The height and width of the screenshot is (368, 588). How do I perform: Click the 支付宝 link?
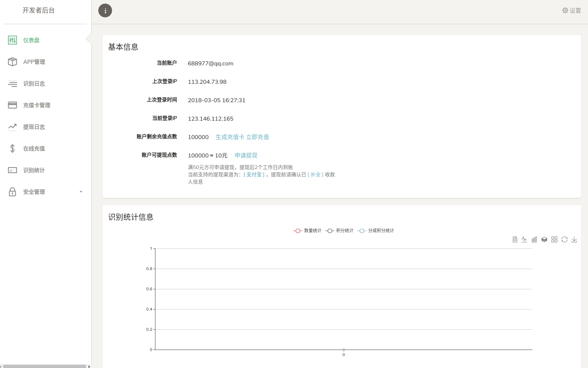pos(254,174)
